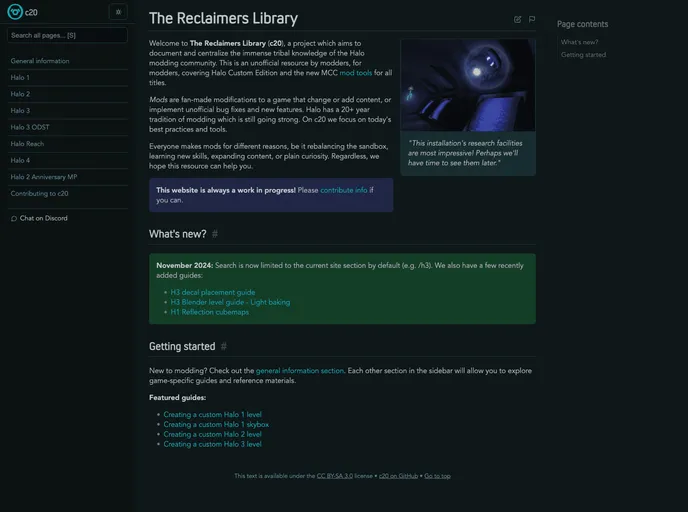Jump to What's new? in page contents
The height and width of the screenshot is (512, 688).
click(x=580, y=42)
